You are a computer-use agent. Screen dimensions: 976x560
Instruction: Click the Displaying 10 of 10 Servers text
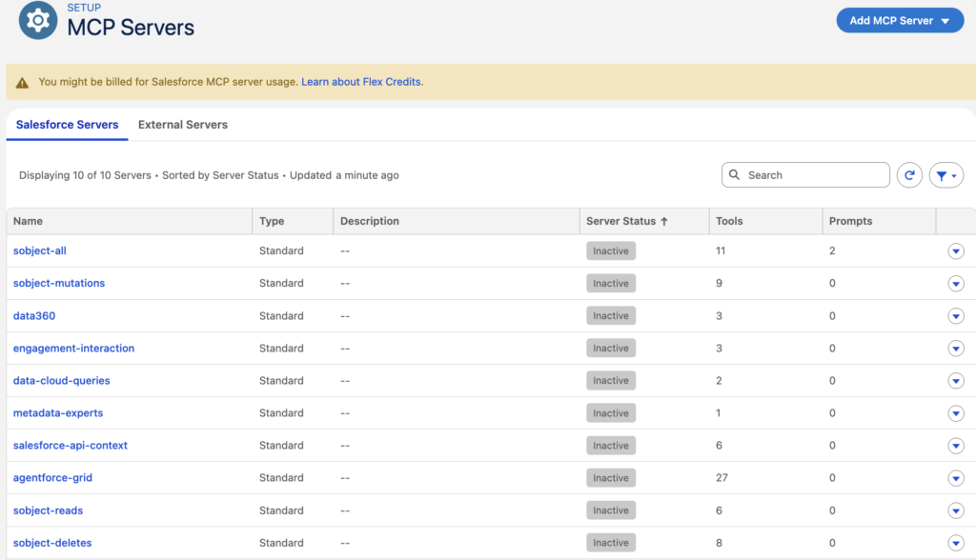(x=85, y=175)
